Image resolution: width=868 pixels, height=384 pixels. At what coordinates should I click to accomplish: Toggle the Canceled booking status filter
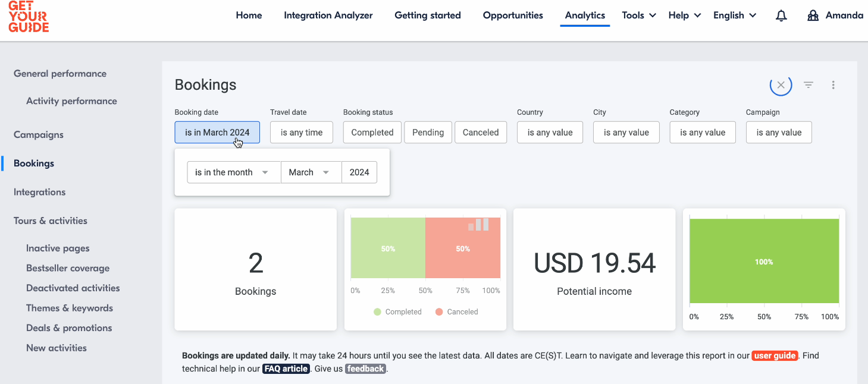(x=481, y=133)
